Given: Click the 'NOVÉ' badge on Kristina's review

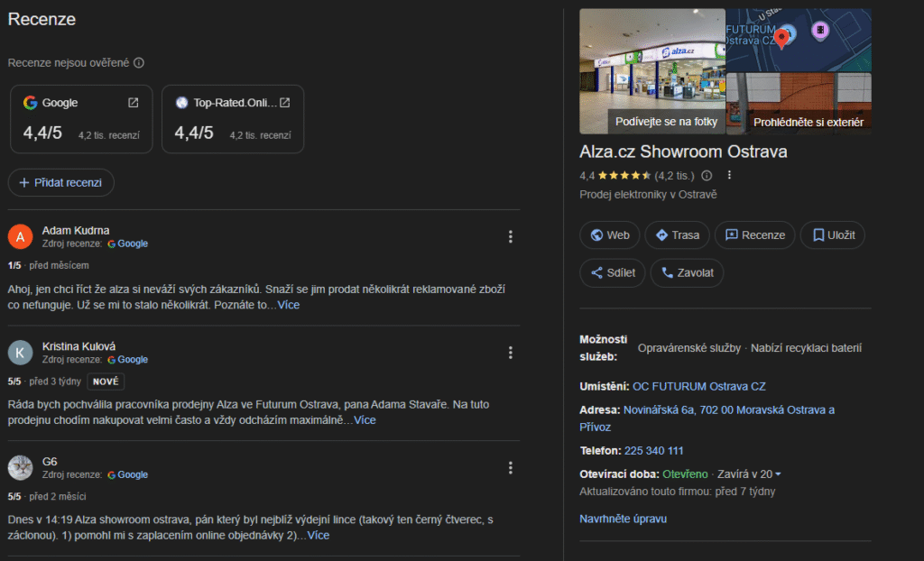Looking at the screenshot, I should pos(106,382).
